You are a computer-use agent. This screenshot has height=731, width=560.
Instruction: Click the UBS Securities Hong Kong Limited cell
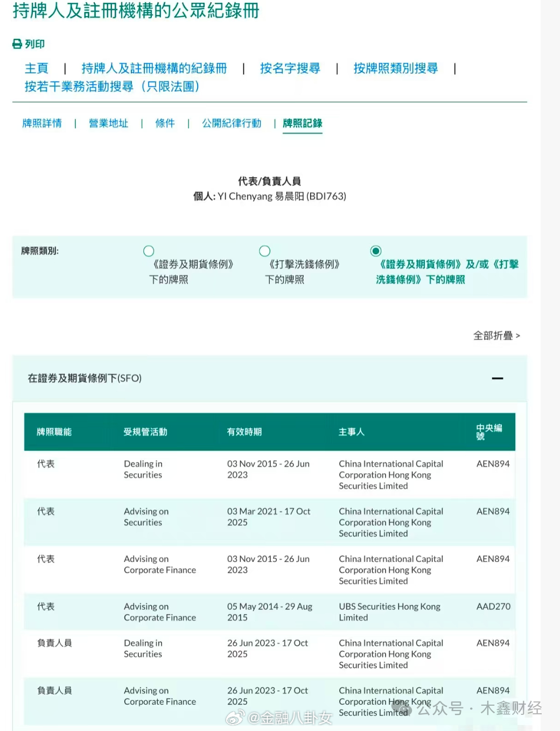389,612
